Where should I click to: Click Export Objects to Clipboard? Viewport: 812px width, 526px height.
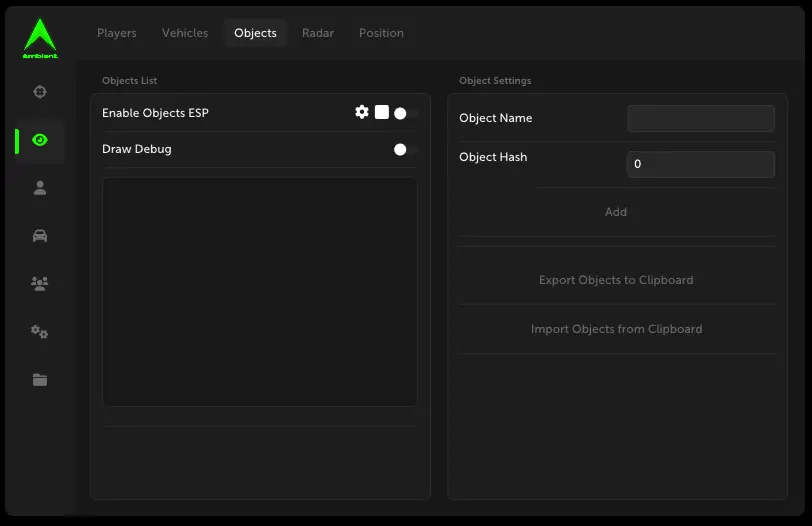(x=616, y=280)
